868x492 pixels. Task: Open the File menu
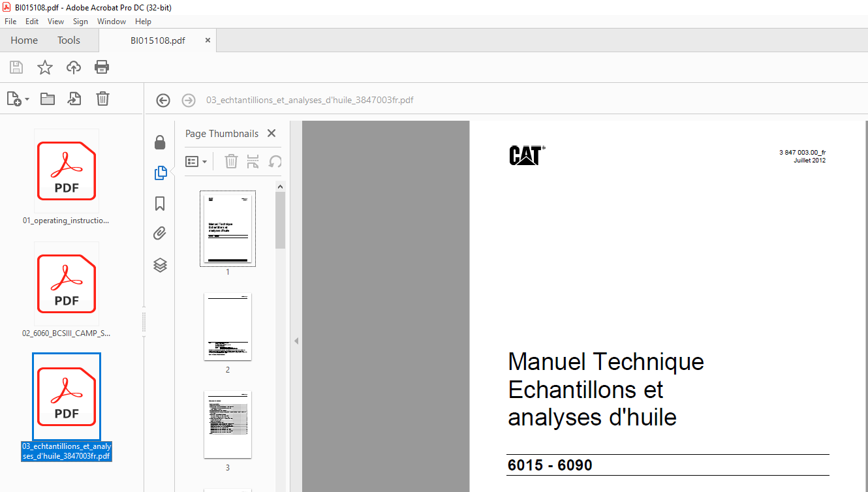click(10, 22)
